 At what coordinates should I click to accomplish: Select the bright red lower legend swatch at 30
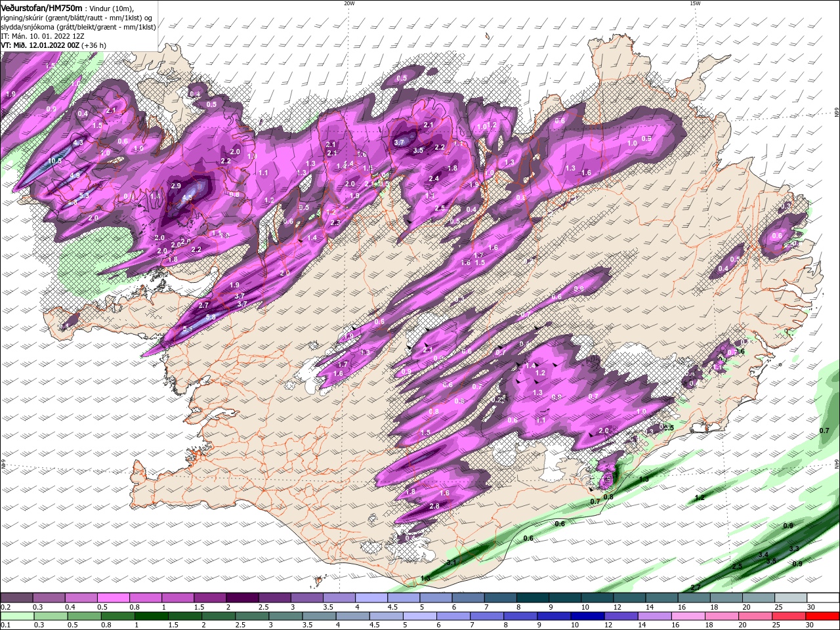(x=822, y=616)
